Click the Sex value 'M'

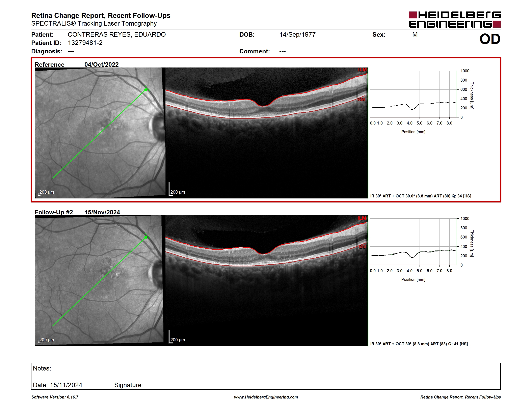[x=415, y=35]
